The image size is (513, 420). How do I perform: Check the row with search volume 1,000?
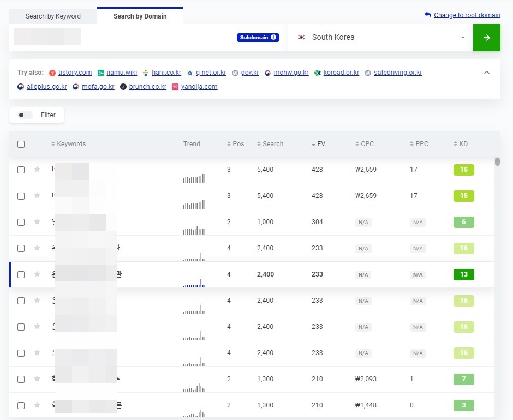coord(21,222)
